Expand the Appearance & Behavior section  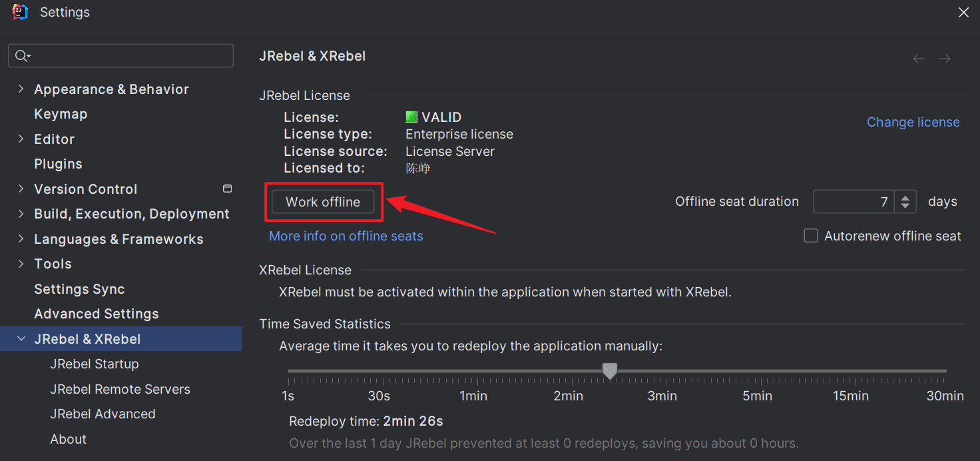pos(21,89)
